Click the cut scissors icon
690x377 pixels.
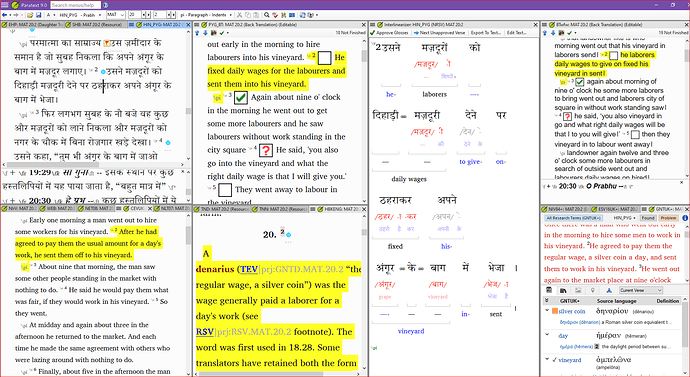tap(239, 15)
